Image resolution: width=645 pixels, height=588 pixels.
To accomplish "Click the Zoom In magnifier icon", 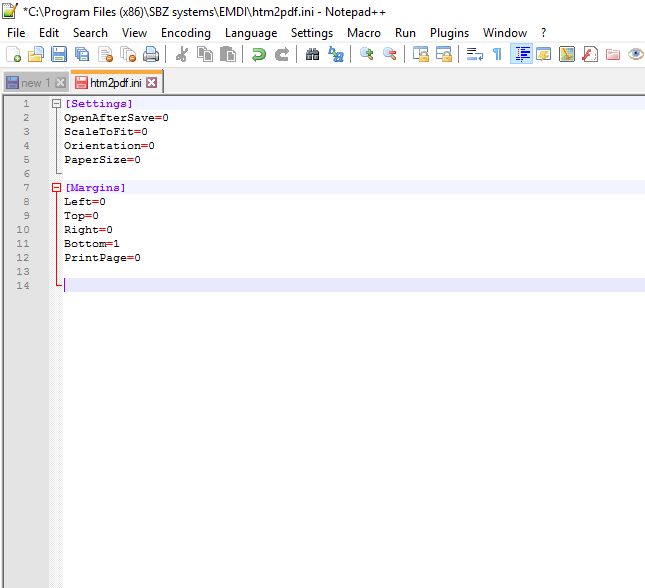I will pos(367,54).
